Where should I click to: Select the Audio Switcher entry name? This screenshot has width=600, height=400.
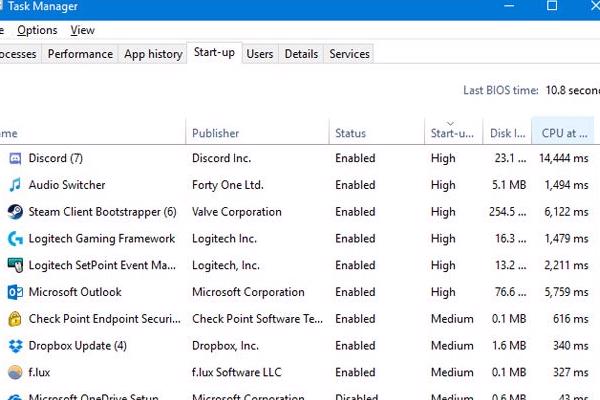(x=67, y=185)
